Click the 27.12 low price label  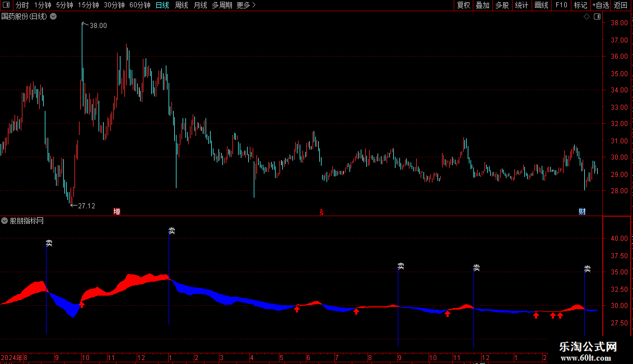coord(86,206)
